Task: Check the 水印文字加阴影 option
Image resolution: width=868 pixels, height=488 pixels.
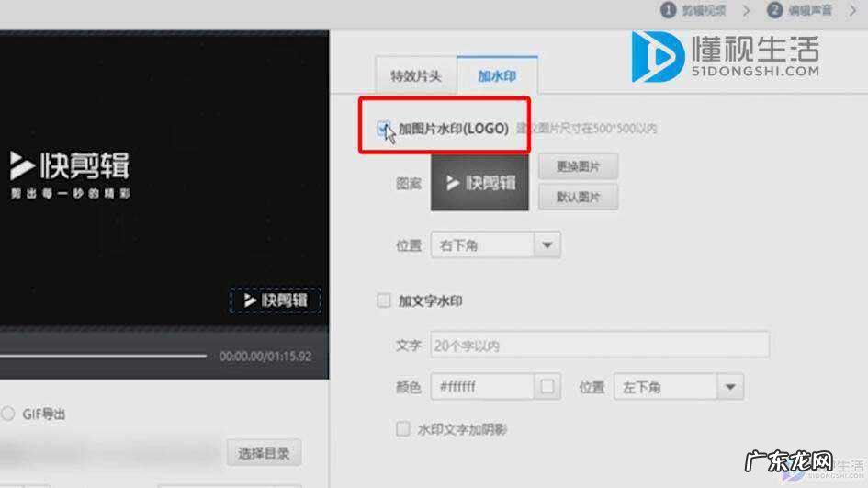Action: (403, 429)
